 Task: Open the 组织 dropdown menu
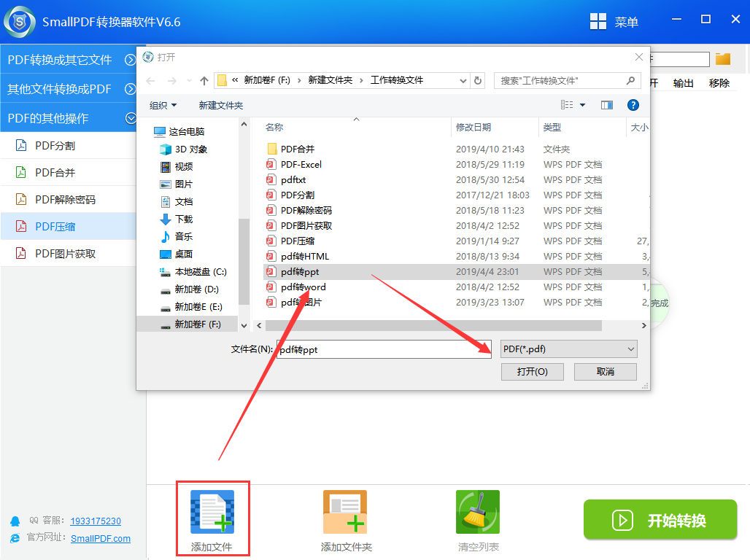coord(163,105)
